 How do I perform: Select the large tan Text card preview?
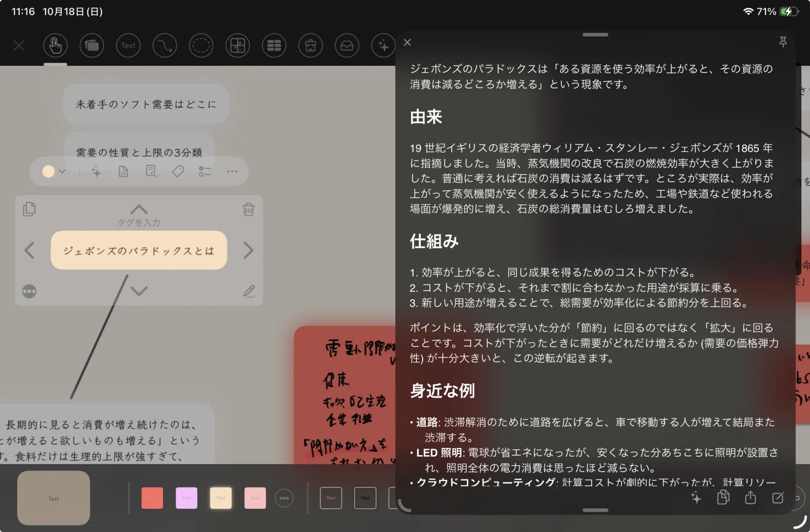54,498
